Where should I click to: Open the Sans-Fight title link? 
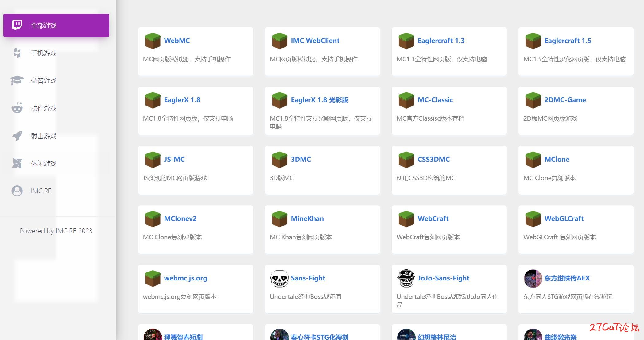[308, 278]
